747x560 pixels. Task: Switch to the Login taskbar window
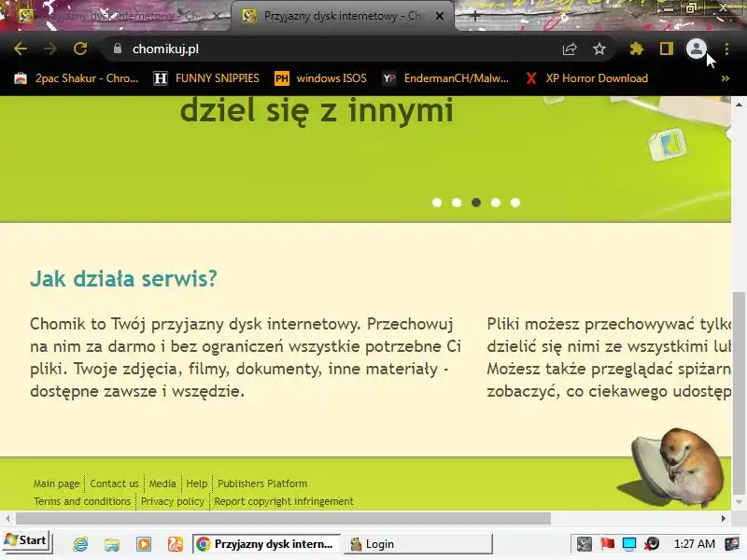coord(417,544)
